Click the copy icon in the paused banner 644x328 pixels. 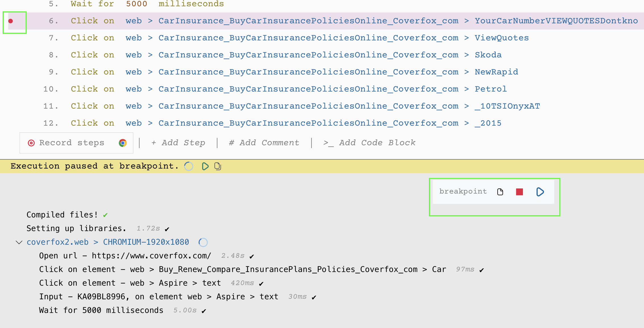coord(217,166)
